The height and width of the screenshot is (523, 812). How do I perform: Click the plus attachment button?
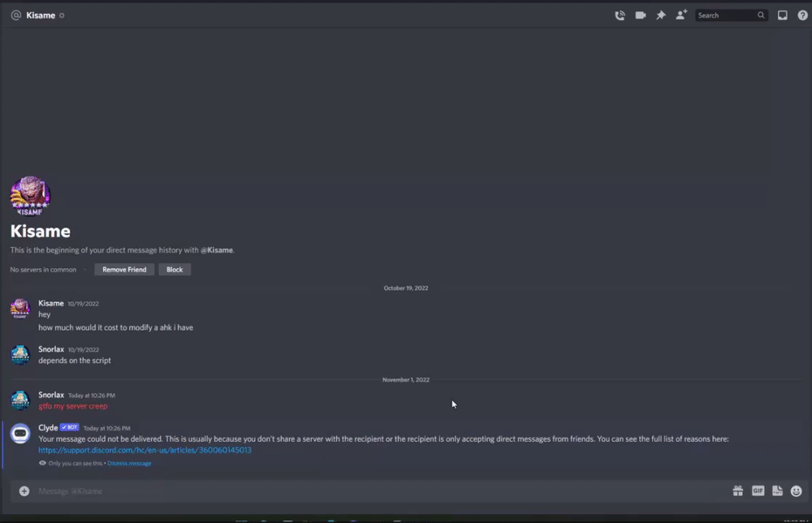click(24, 491)
